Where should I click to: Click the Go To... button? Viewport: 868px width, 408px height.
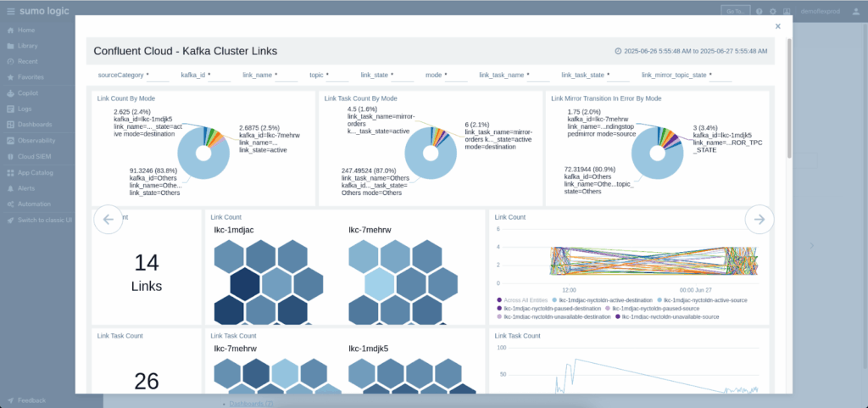click(x=734, y=11)
